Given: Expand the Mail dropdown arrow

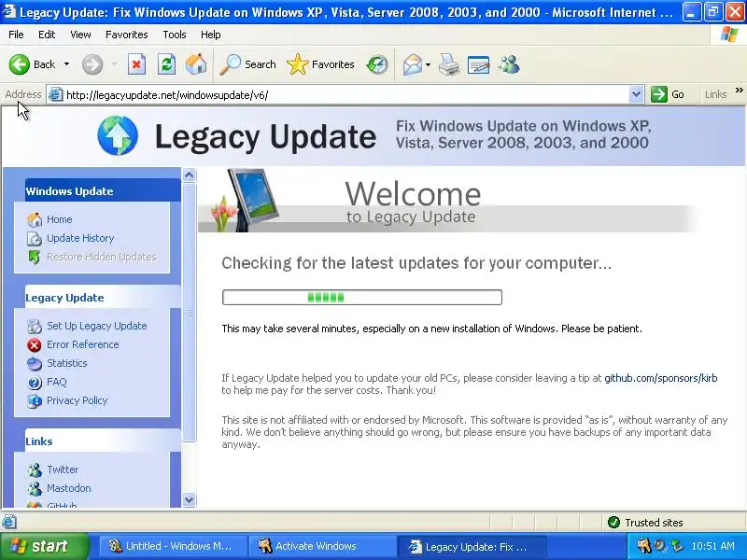Looking at the screenshot, I should point(428,64).
